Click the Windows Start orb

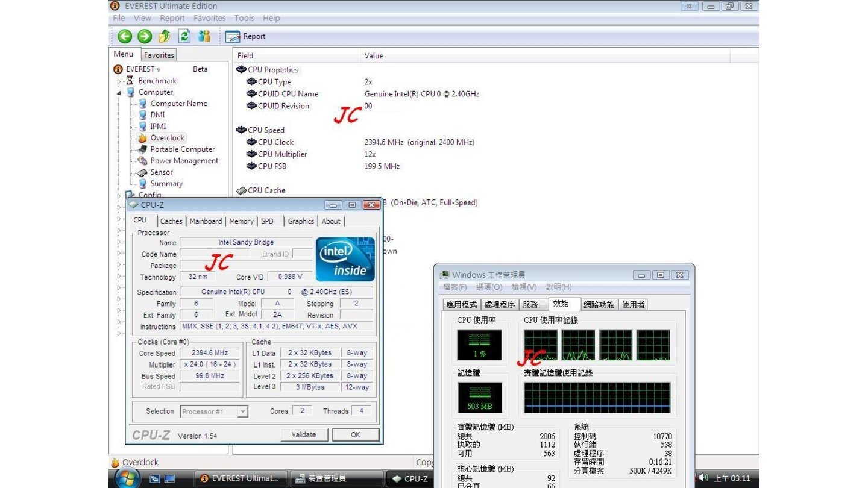click(x=127, y=478)
